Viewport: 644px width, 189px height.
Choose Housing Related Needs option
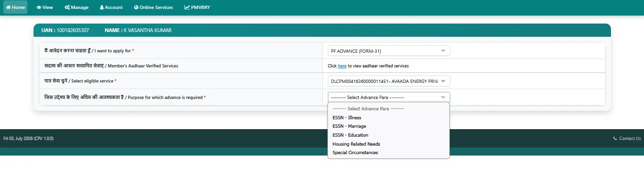(x=388, y=144)
